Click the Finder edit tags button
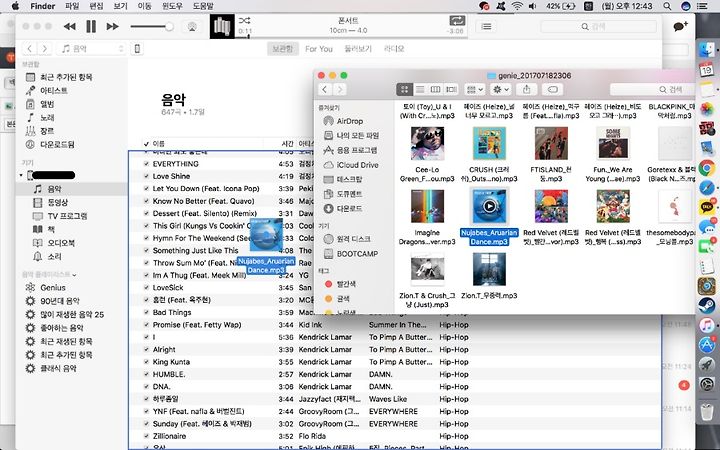This screenshot has width=720, height=450. (553, 90)
